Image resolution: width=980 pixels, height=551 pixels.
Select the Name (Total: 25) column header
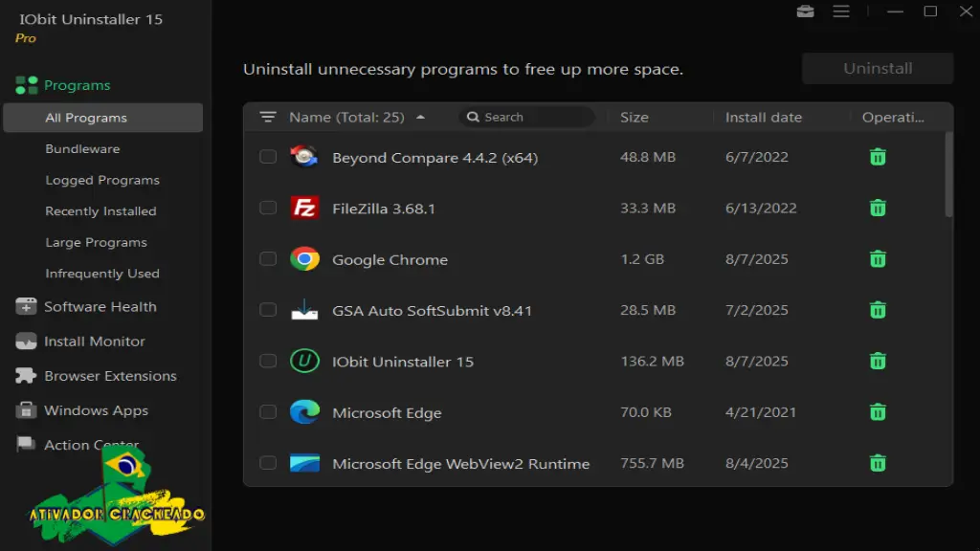coord(346,117)
